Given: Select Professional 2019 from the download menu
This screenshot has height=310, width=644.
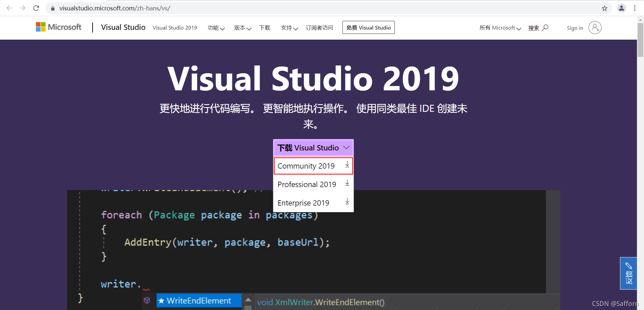Looking at the screenshot, I should tap(313, 184).
